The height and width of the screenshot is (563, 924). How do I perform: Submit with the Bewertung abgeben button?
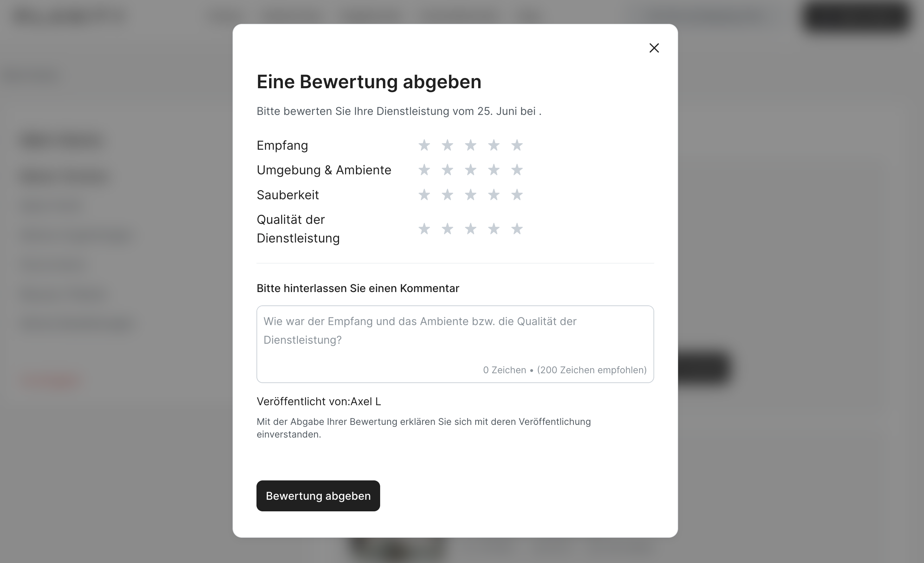click(318, 496)
